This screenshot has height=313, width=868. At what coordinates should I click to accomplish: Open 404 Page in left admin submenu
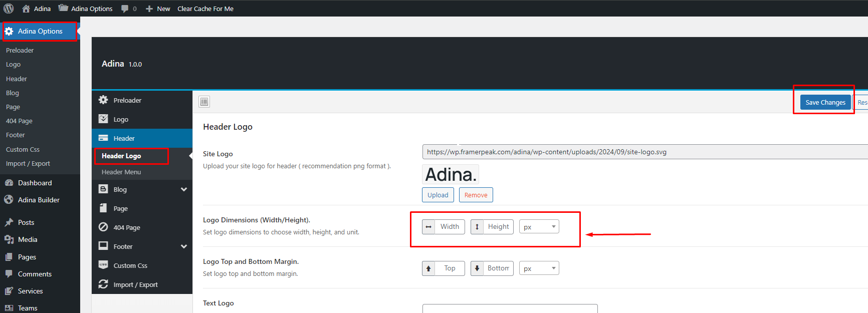(x=19, y=121)
